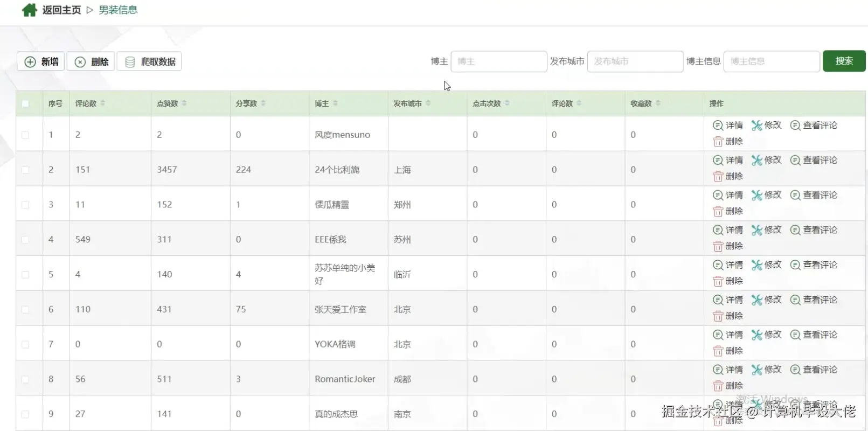Click row 删除 for 24个比利旎
868x431 pixels.
pos(728,177)
